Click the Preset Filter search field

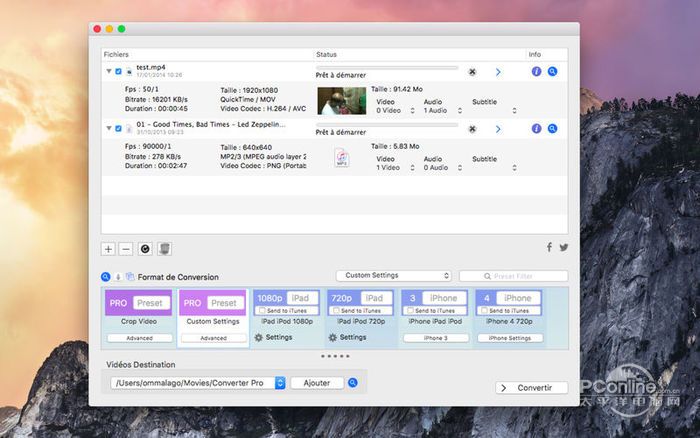coord(513,276)
